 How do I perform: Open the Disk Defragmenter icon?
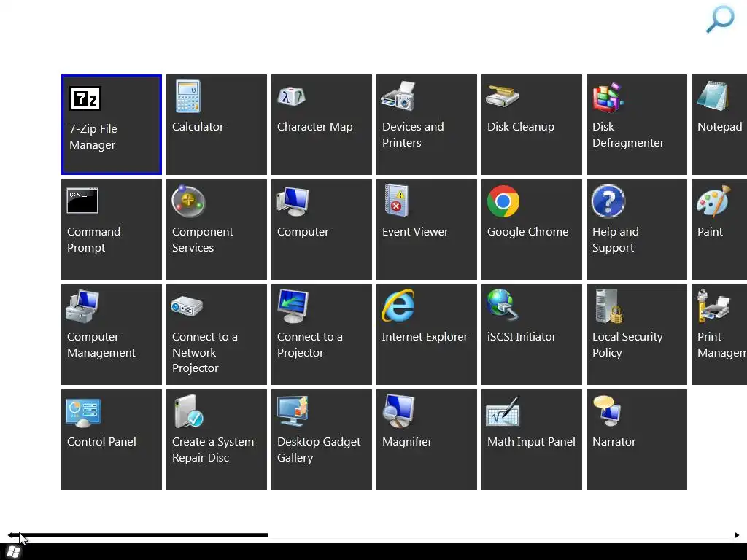click(x=608, y=97)
